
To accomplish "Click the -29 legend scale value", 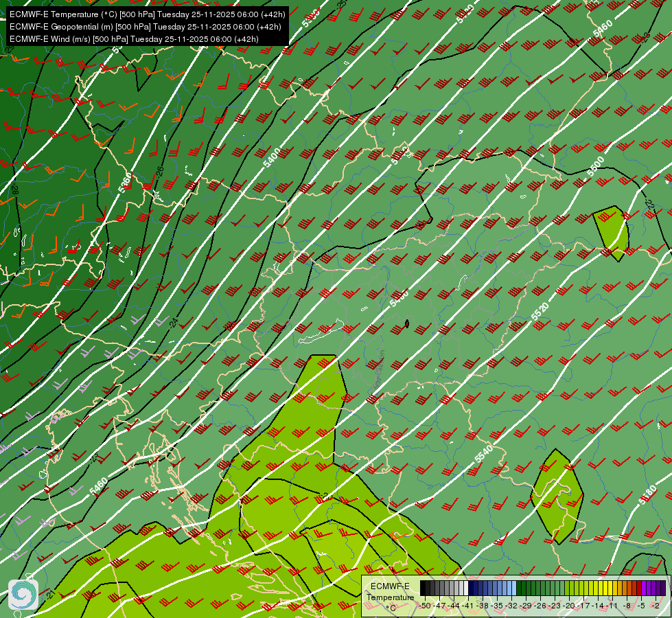I will 526,606.
